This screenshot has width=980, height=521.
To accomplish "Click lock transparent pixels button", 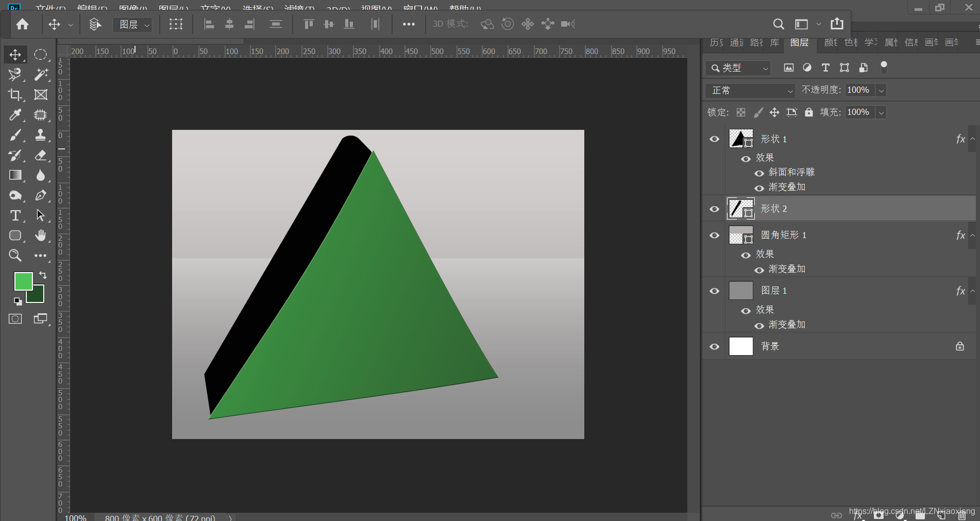I will click(741, 112).
